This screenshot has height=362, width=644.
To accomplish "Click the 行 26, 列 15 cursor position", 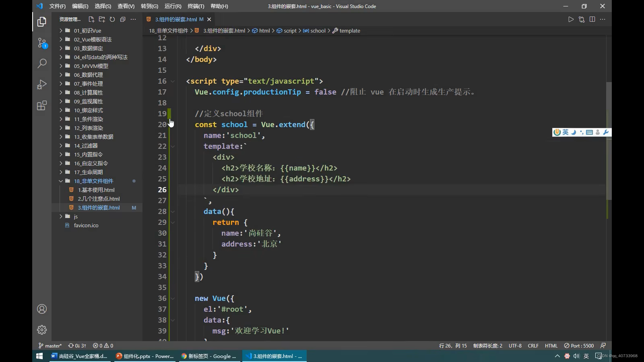I will pyautogui.click(x=453, y=346).
